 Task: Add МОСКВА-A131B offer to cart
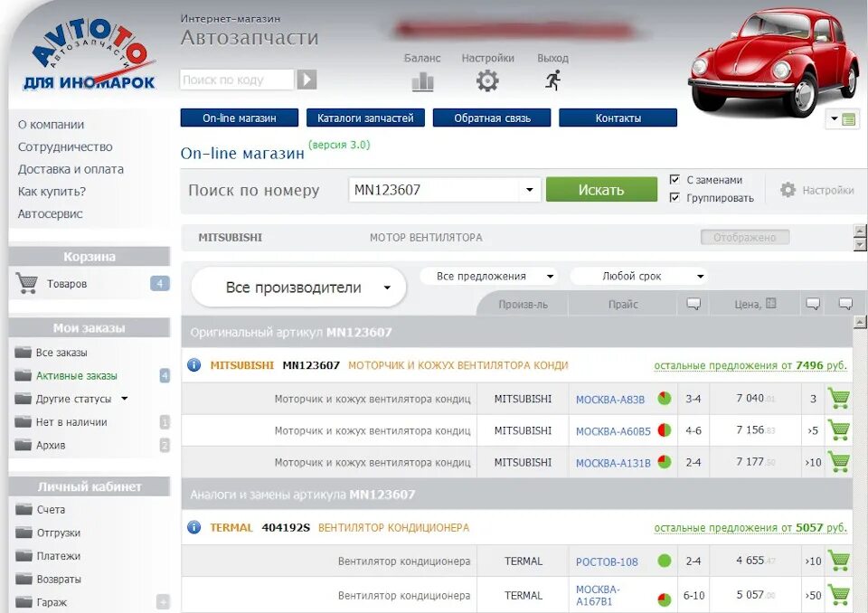point(839,462)
